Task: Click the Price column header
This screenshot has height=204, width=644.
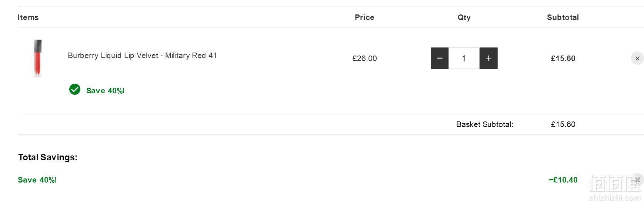Action: (x=364, y=17)
